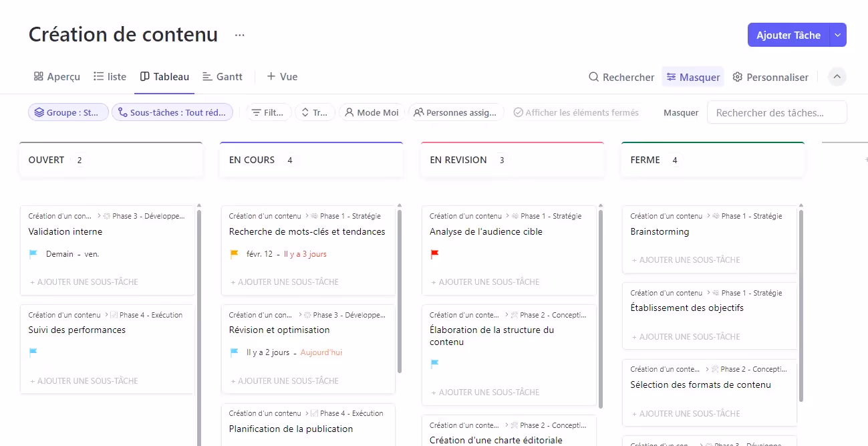Viewport: 868px width, 446px height.
Task: Open board options via ellipsis next to title
Action: (x=239, y=34)
